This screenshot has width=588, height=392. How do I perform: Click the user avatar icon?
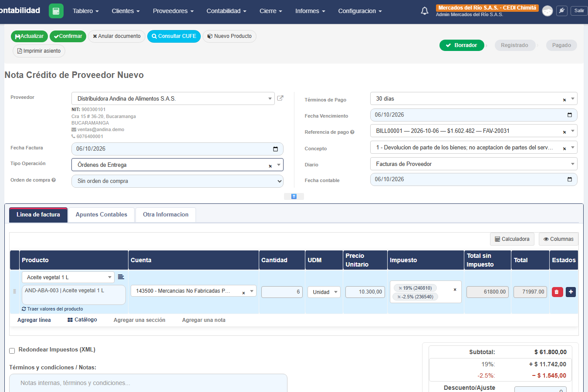tap(547, 11)
